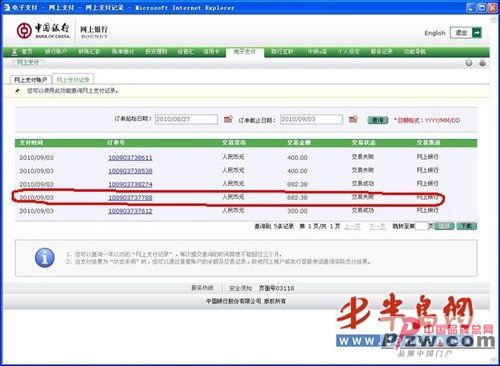The width and height of the screenshot is (500, 366).
Task: Click the 下一页 next page link
Action: coord(377,226)
